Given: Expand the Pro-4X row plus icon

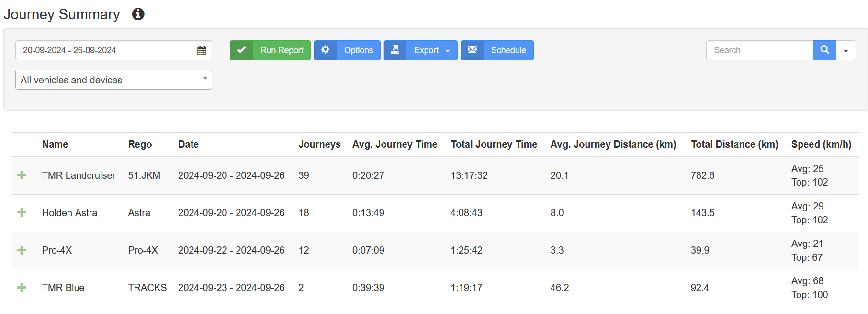Looking at the screenshot, I should (22, 250).
